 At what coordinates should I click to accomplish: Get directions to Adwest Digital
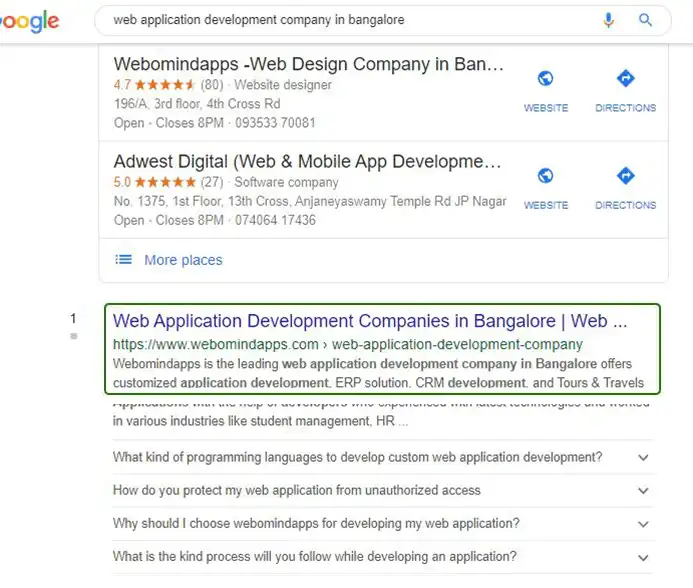[625, 176]
